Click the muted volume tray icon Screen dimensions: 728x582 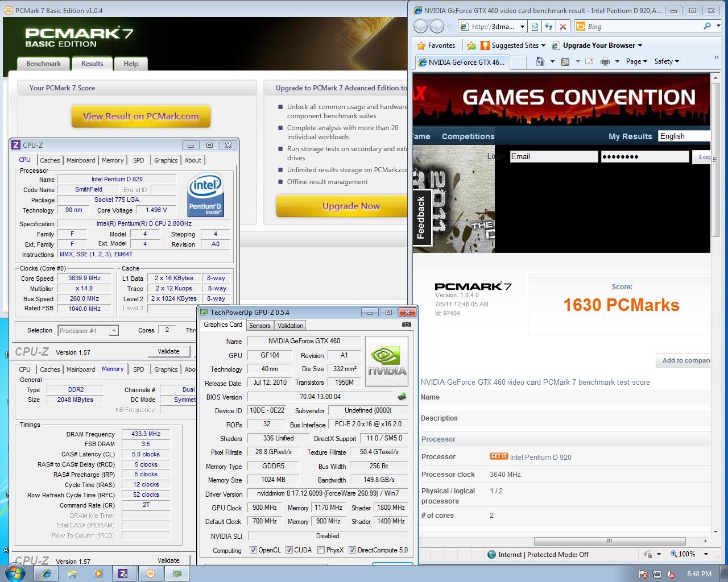point(671,574)
